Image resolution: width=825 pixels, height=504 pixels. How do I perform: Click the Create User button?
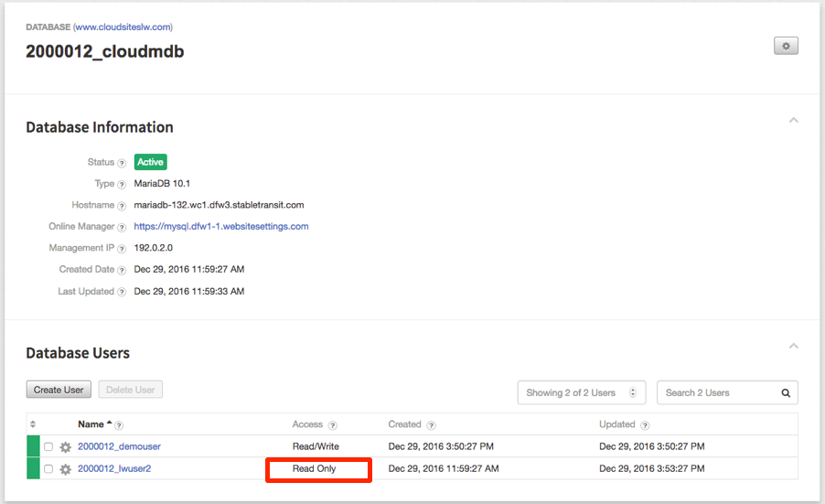[59, 390]
